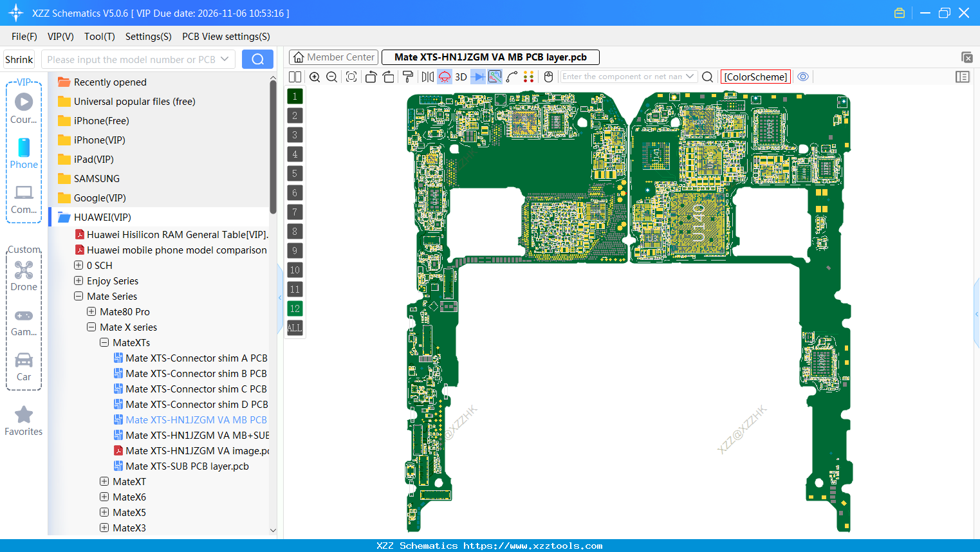This screenshot has width=980, height=552.
Task: Expand the MateXT series entry
Action: tap(104, 481)
